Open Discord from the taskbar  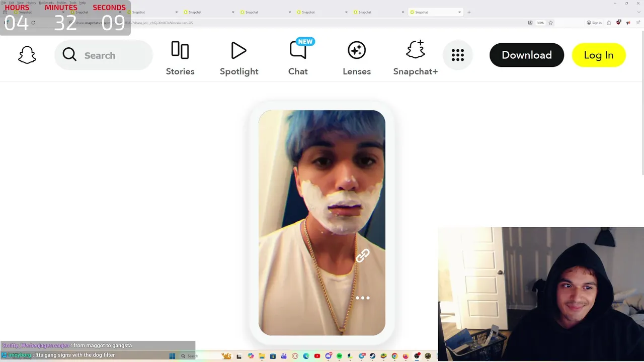pyautogui.click(x=329, y=356)
